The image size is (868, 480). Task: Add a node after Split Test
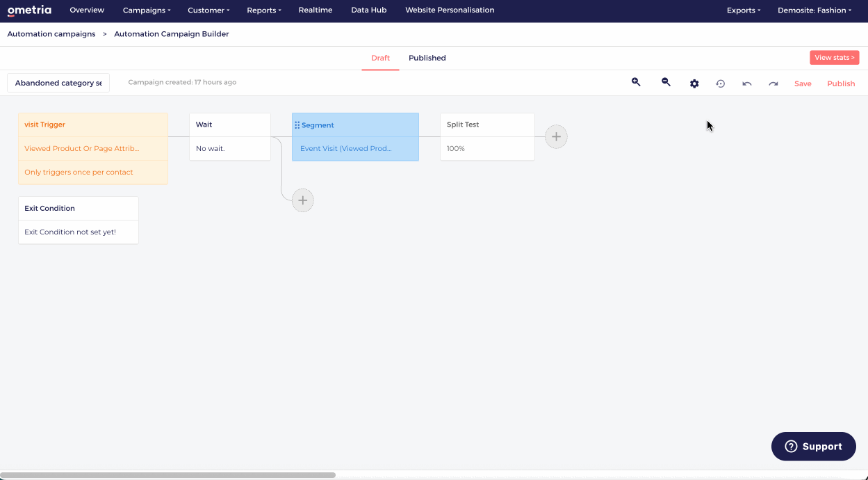coord(556,137)
